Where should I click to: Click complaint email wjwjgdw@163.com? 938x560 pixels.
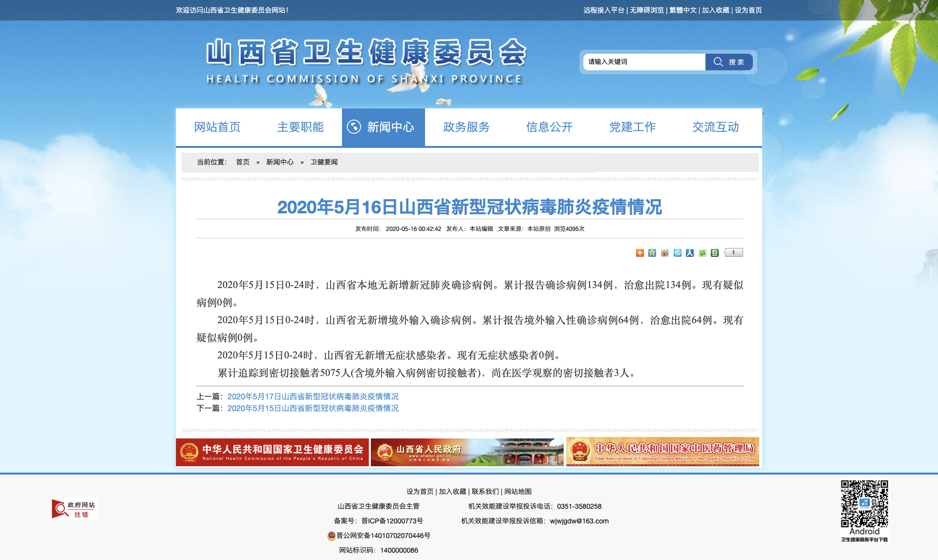coord(579,521)
